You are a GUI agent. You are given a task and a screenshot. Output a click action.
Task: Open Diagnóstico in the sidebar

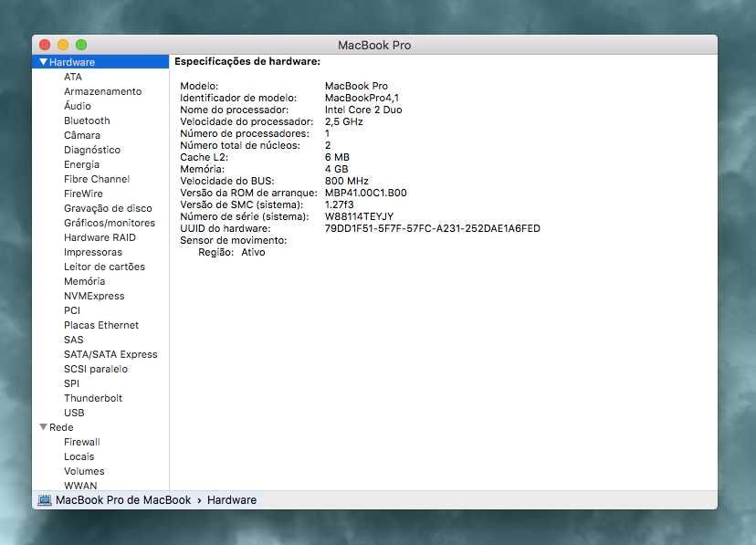[x=92, y=150]
